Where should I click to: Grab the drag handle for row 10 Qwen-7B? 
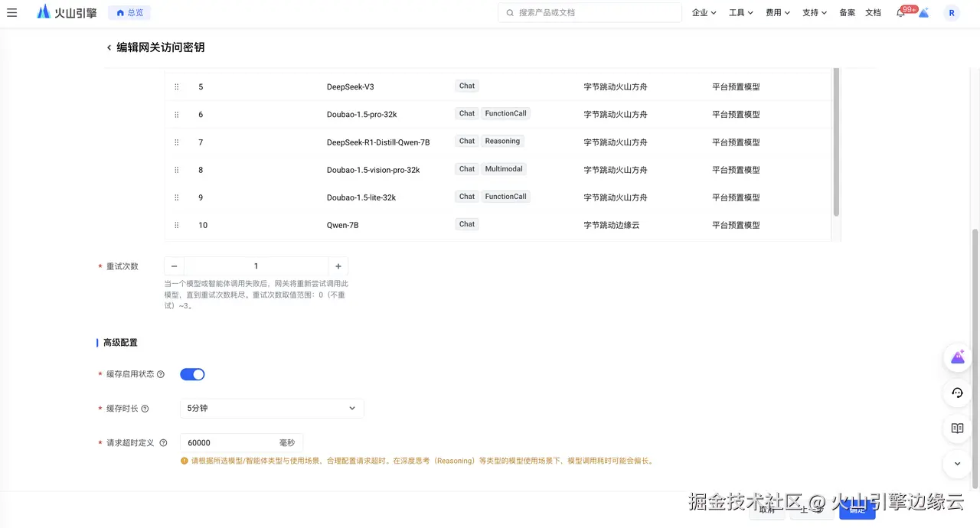(x=176, y=225)
